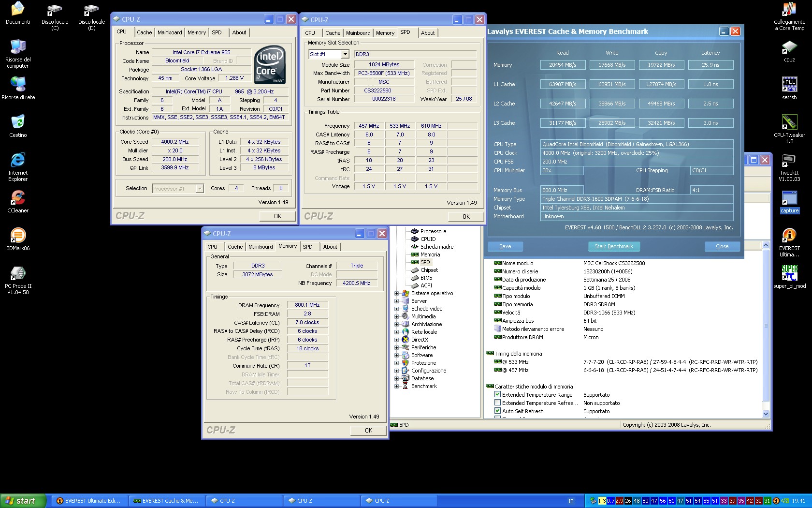The width and height of the screenshot is (812, 508).
Task: Expand Rete locale tree node
Action: pyautogui.click(x=396, y=332)
